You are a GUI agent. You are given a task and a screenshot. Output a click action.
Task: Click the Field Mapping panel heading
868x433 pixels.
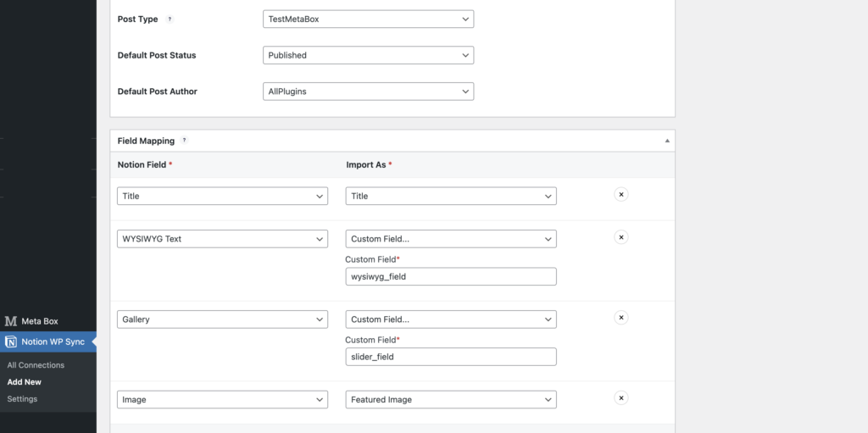point(146,141)
